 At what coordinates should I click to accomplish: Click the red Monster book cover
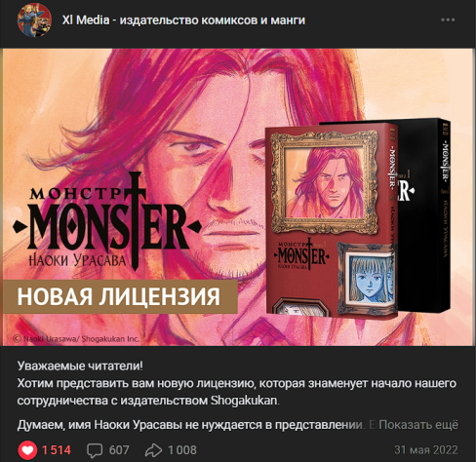331,218
